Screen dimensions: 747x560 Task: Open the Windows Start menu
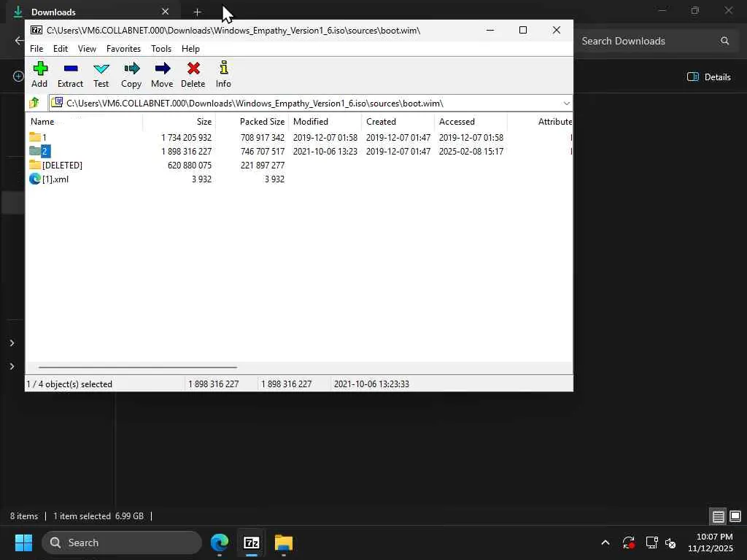[23, 542]
